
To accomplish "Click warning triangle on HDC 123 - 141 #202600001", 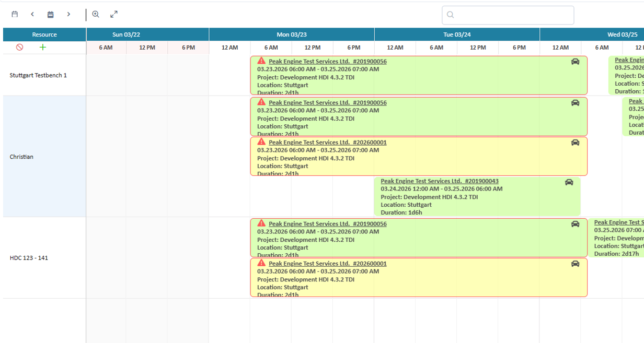I will pos(261,263).
